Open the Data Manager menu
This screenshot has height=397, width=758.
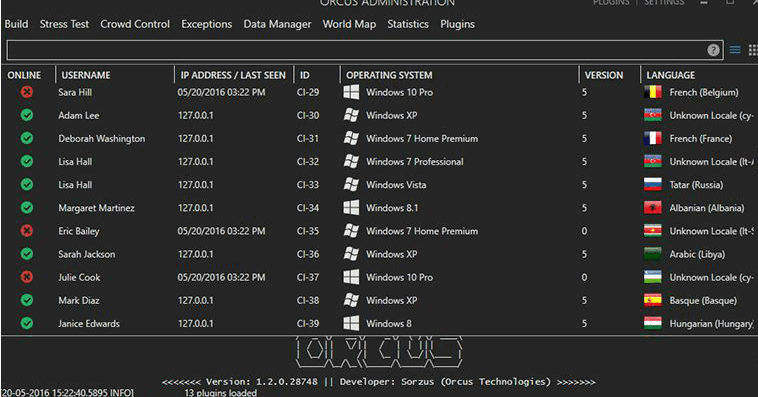coord(277,24)
